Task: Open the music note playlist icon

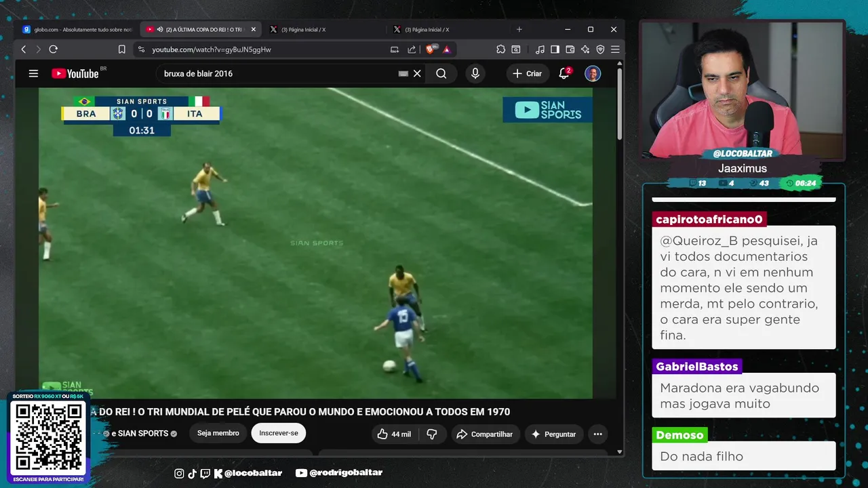Action: click(x=540, y=49)
